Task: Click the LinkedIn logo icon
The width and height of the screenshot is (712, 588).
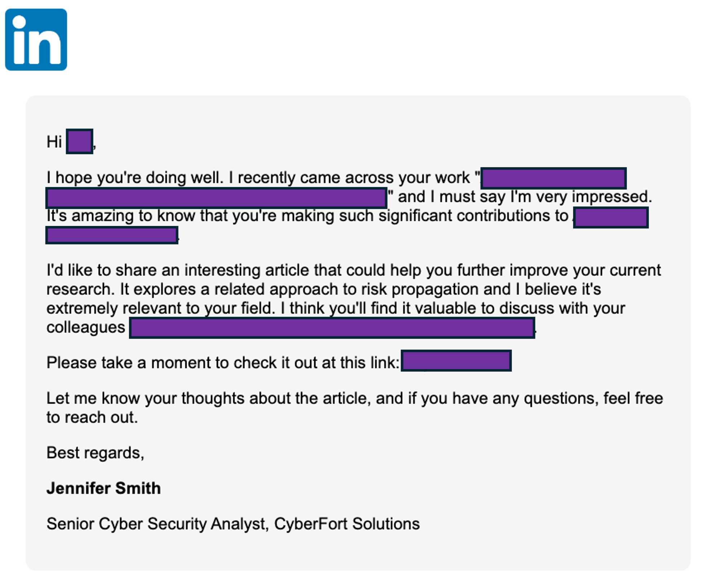Action: [x=36, y=40]
